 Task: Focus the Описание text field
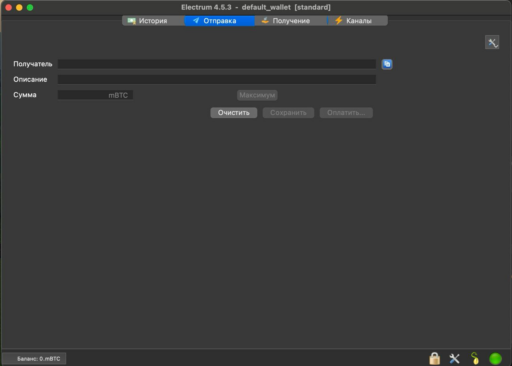[217, 79]
